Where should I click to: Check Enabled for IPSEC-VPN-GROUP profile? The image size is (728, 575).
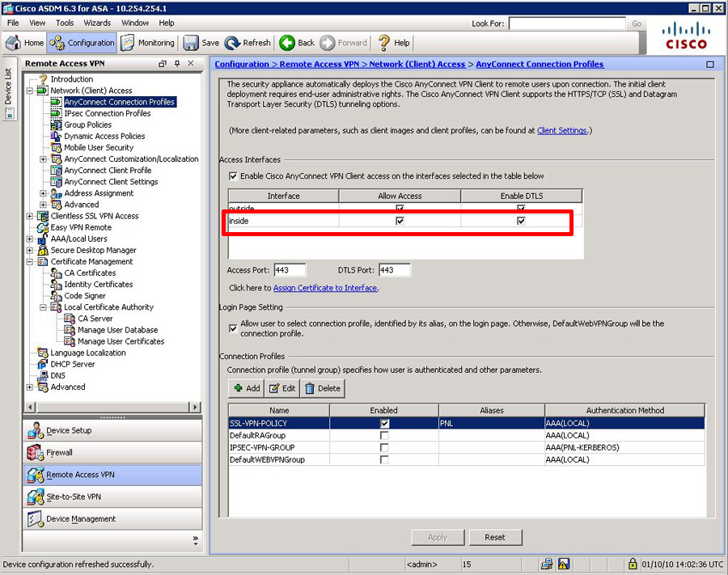click(x=384, y=447)
